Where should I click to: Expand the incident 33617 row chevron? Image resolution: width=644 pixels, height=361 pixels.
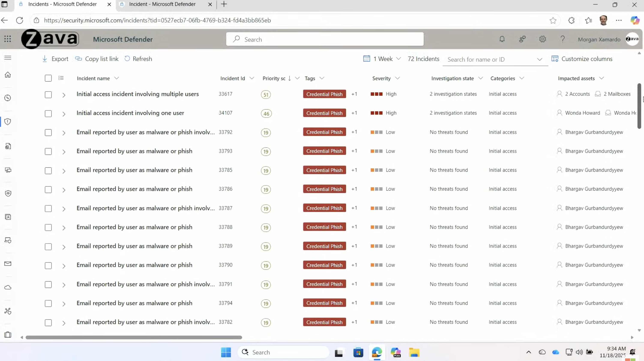click(x=64, y=95)
